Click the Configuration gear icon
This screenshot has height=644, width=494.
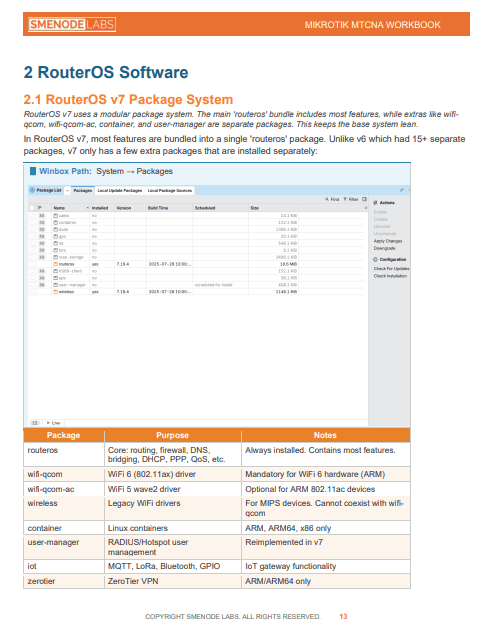pos(375,260)
